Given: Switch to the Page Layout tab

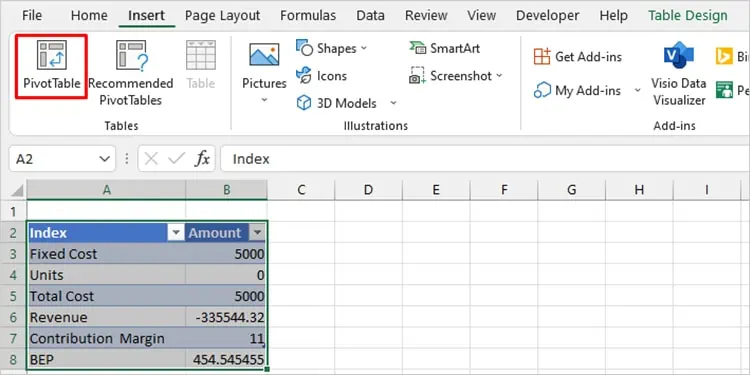Looking at the screenshot, I should 222,16.
